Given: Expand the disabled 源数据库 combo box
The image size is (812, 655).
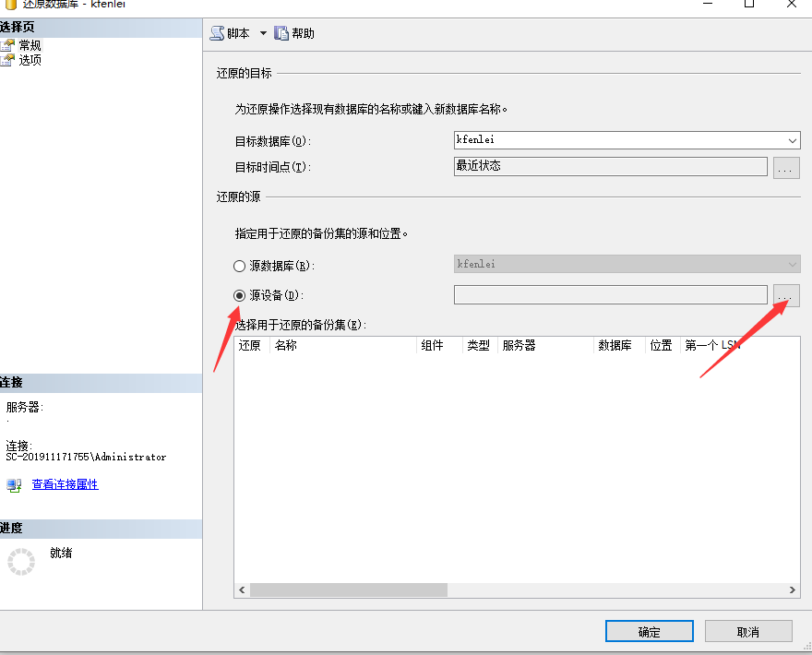Looking at the screenshot, I should tap(793, 265).
